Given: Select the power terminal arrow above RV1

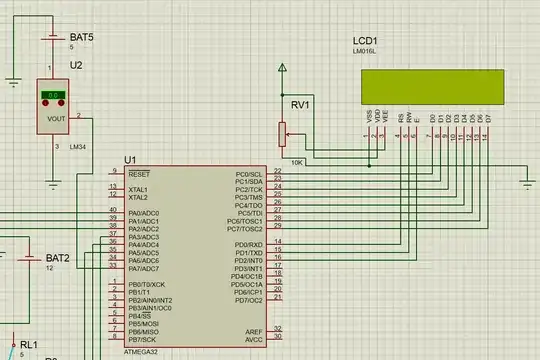Looking at the screenshot, I should 282,68.
